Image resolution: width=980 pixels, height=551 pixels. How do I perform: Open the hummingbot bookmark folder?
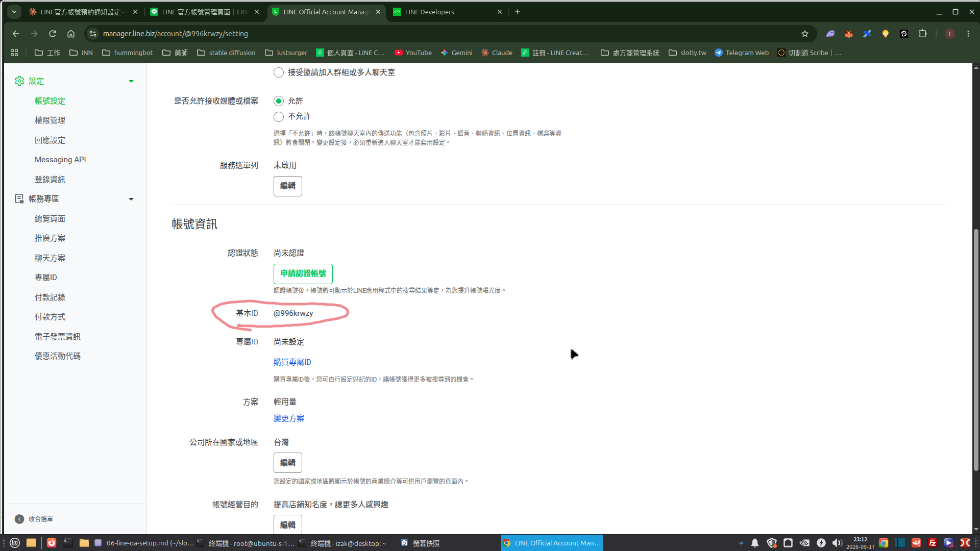click(127, 53)
